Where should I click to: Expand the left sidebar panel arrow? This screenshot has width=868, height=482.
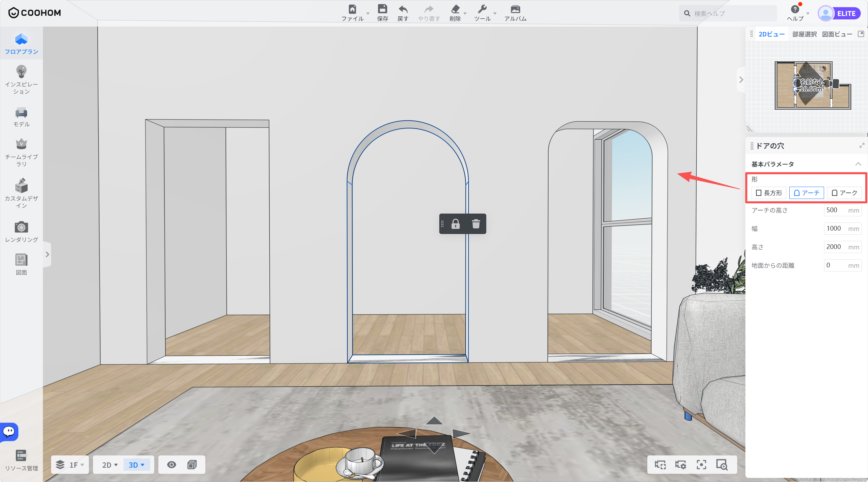coord(47,254)
